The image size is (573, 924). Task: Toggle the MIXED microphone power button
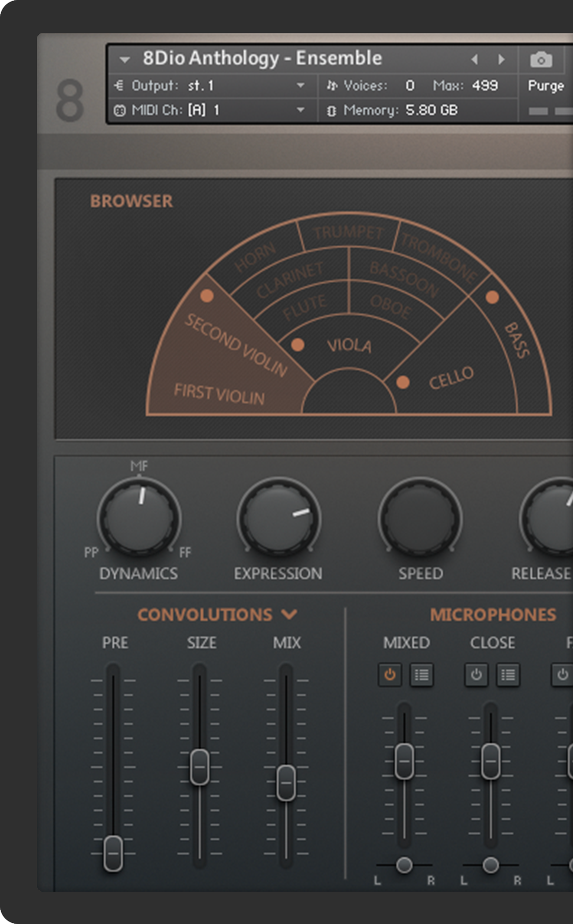[390, 675]
